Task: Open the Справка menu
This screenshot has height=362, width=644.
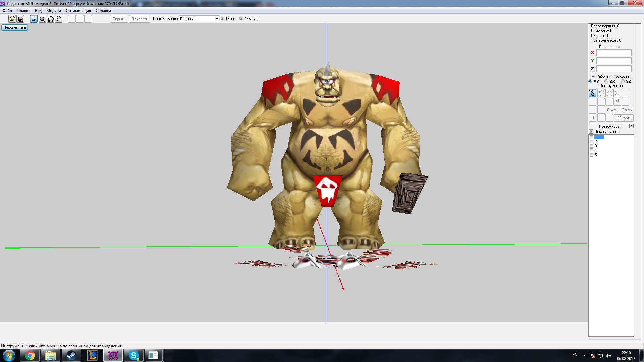Action: 103,11
